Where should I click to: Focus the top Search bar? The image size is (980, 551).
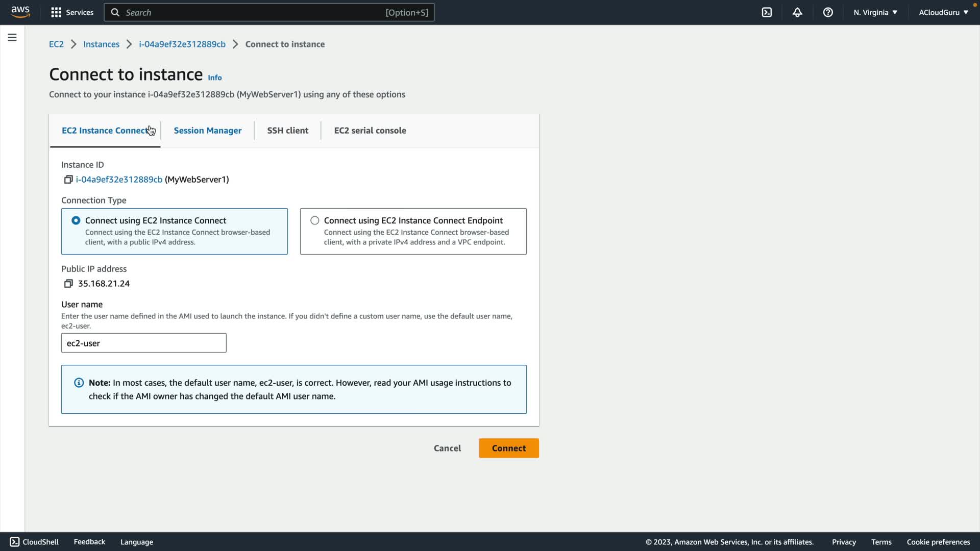tap(269, 12)
